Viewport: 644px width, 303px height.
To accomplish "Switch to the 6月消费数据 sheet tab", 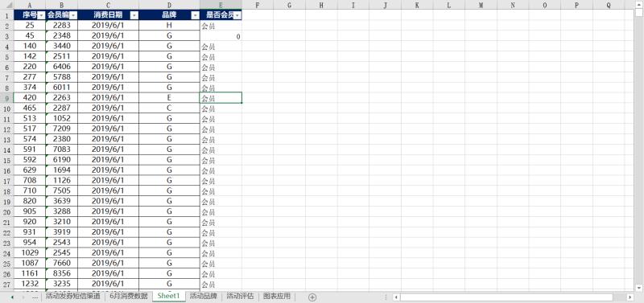I will (129, 296).
